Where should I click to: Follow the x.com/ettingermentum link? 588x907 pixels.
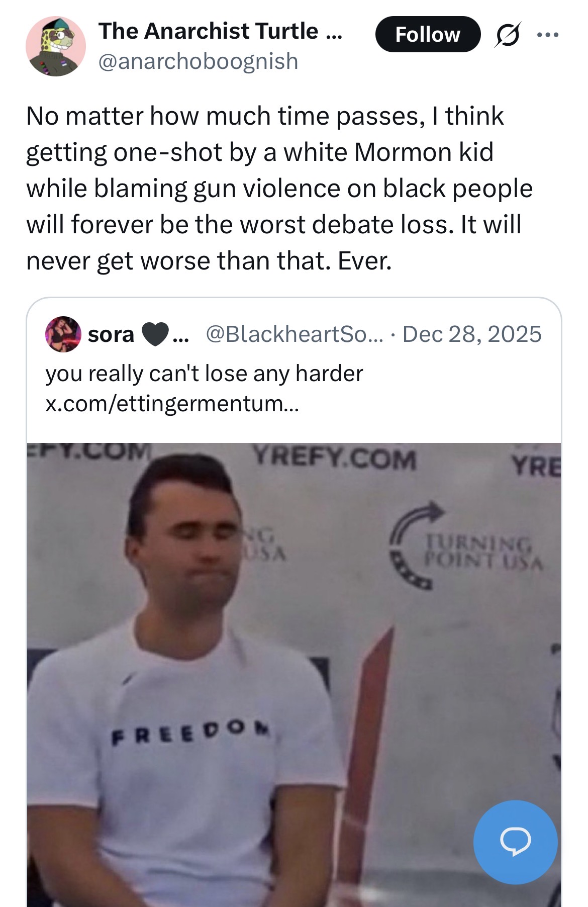click(172, 403)
